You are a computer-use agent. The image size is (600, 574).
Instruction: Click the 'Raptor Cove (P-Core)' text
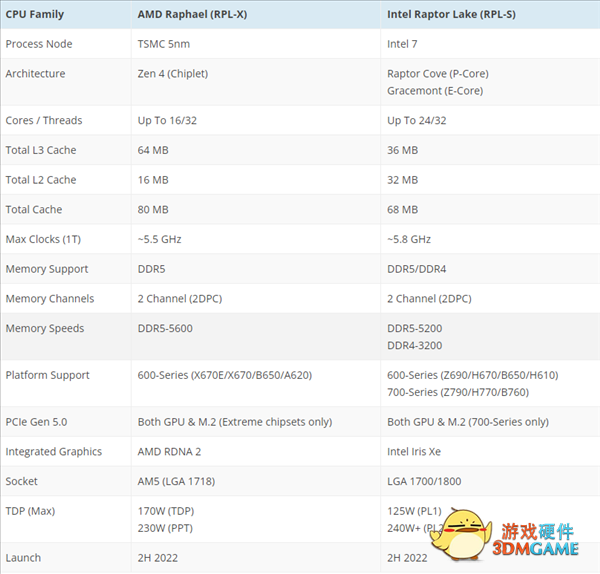tap(438, 73)
